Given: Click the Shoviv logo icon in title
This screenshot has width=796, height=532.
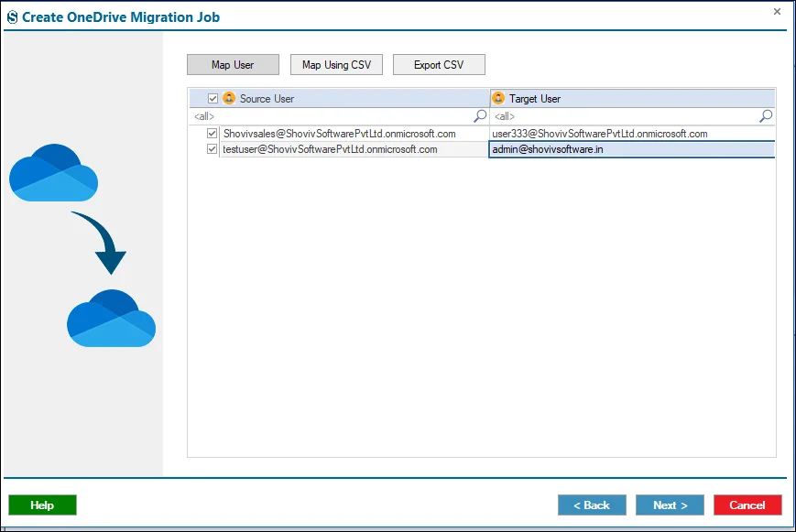Looking at the screenshot, I should point(12,17).
